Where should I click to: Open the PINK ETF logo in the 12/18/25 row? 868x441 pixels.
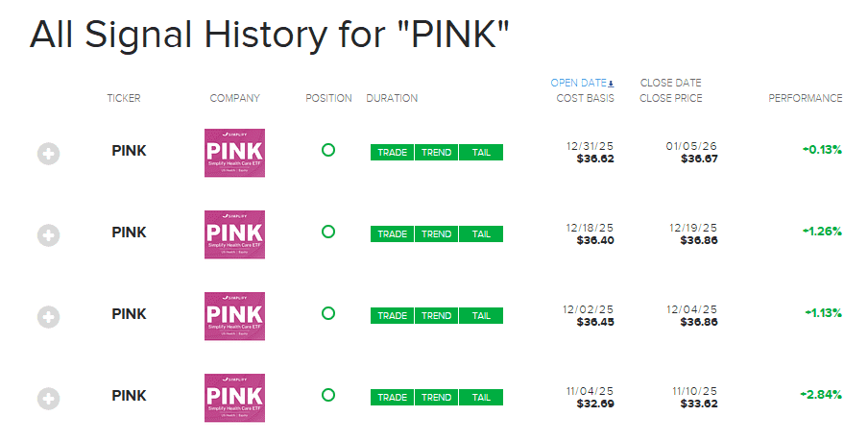234,234
